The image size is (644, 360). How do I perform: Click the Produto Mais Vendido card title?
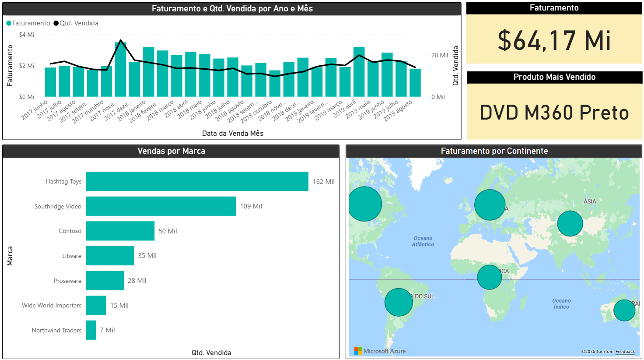coord(554,77)
